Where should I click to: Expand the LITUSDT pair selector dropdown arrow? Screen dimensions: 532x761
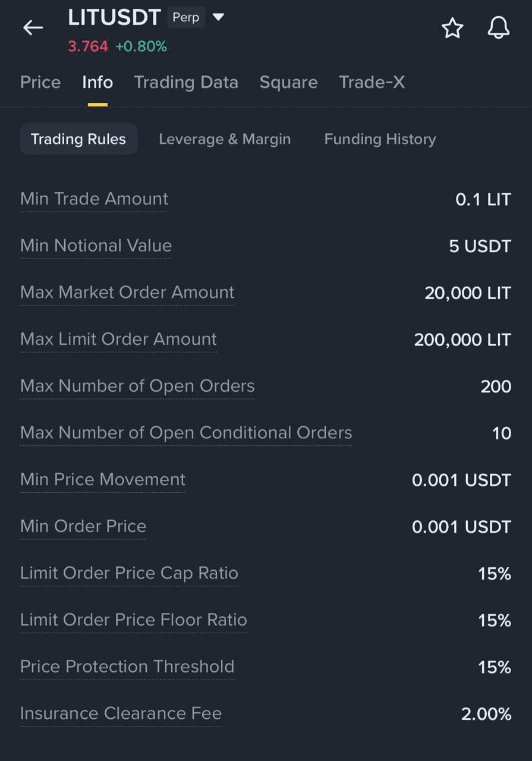pyautogui.click(x=218, y=17)
